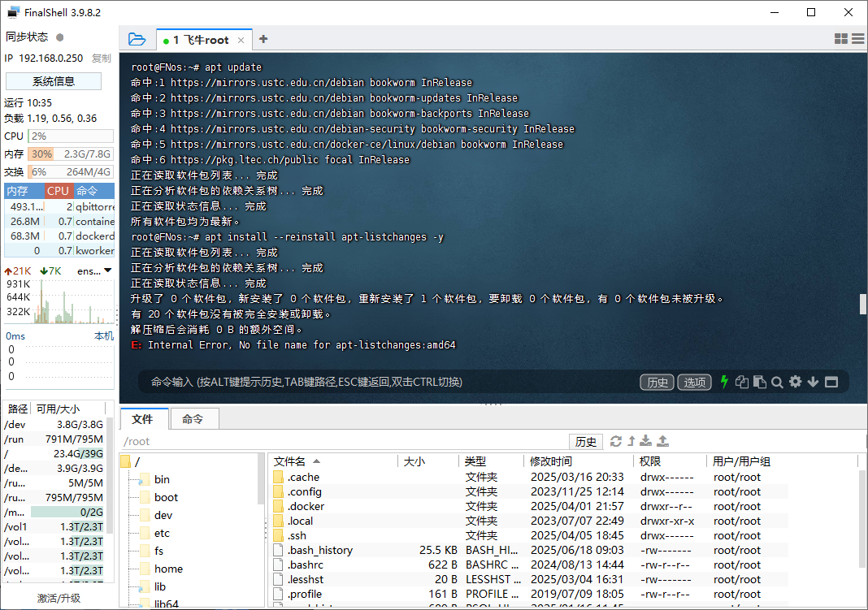Screen dimensions: 868x610
Task: Click the green lightning quick command icon
Action: pos(724,382)
